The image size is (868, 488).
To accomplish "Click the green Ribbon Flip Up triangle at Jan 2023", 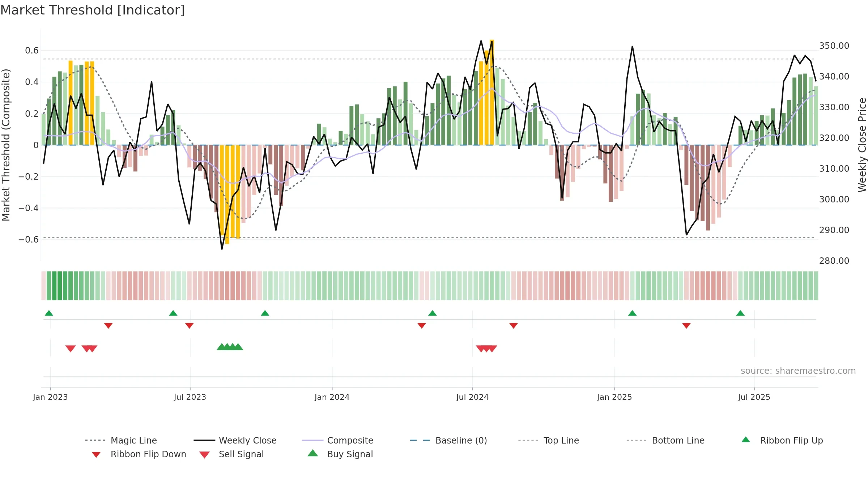I will coord(49,313).
